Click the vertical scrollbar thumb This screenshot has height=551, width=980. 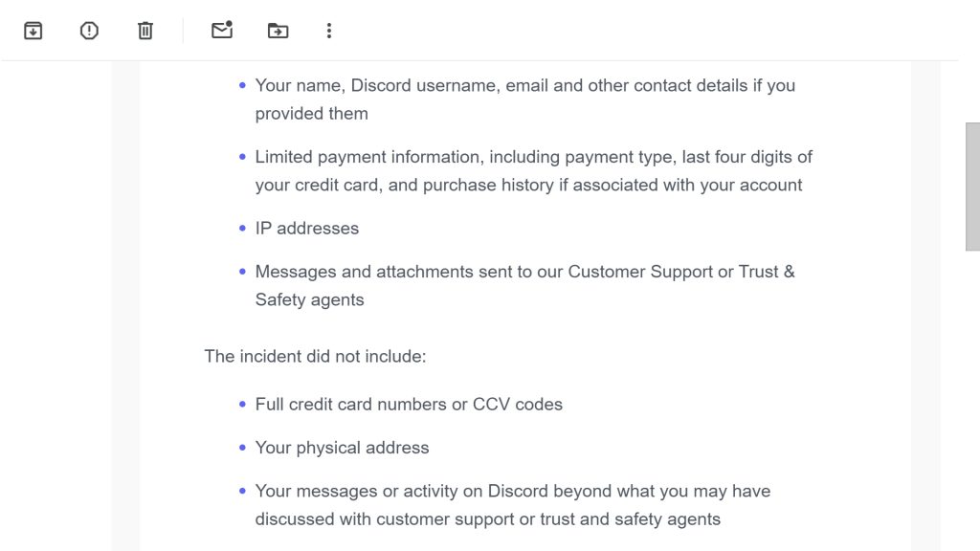972,185
